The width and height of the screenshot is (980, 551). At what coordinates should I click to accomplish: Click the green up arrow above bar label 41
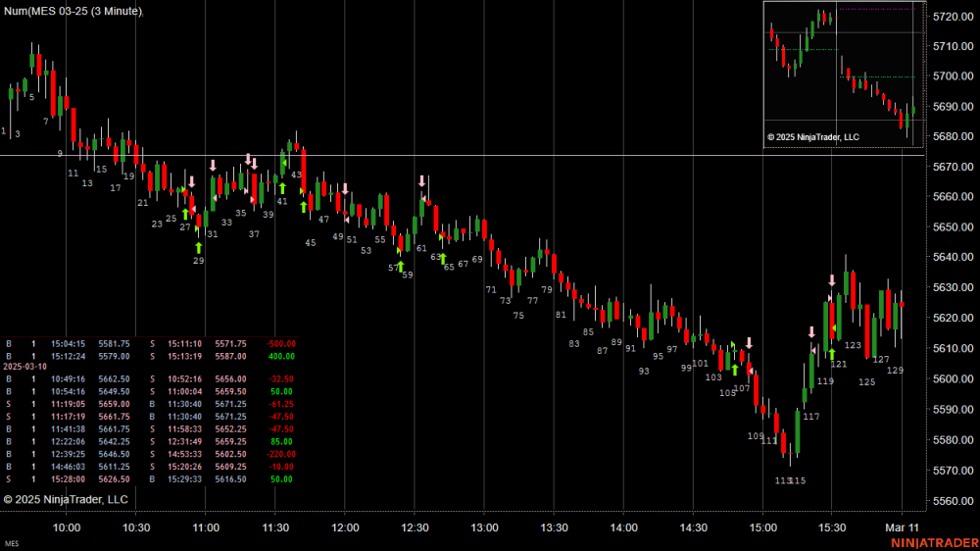point(282,188)
